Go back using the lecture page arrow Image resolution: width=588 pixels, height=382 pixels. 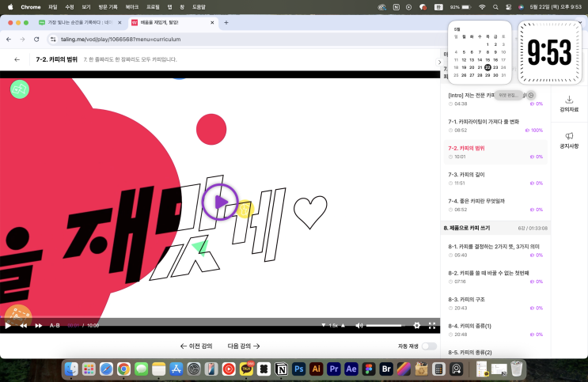click(x=17, y=59)
